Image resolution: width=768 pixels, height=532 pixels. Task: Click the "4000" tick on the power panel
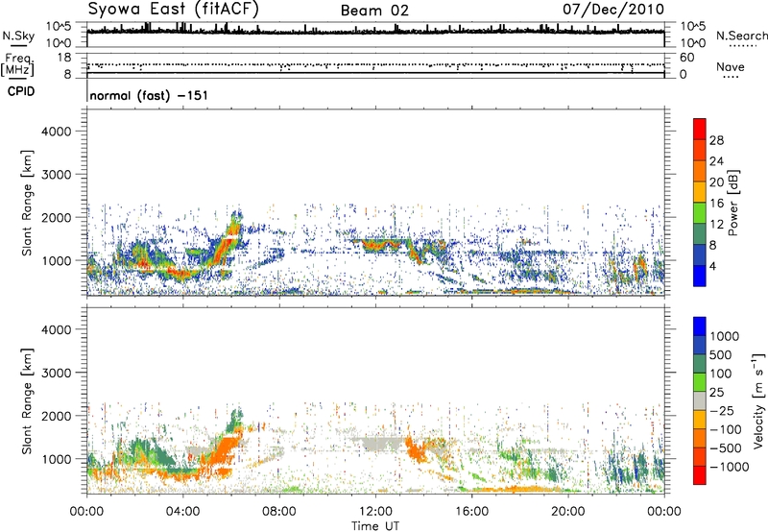pyautogui.click(x=56, y=132)
